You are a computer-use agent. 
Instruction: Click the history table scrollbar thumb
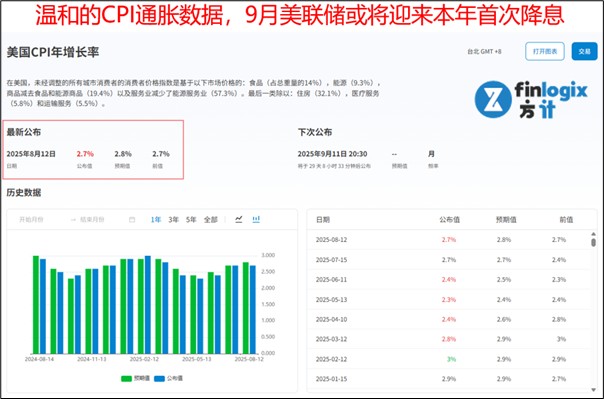(594, 242)
